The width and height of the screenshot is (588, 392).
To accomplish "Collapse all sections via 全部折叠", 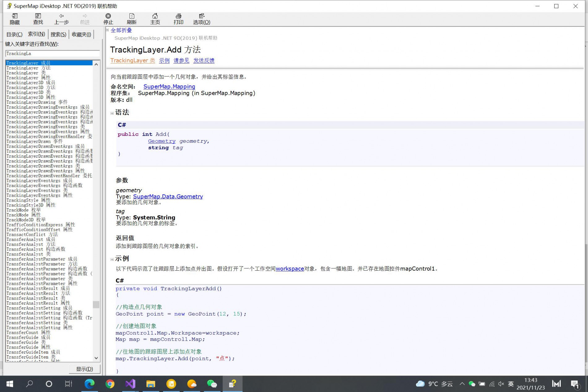I will pos(121,30).
